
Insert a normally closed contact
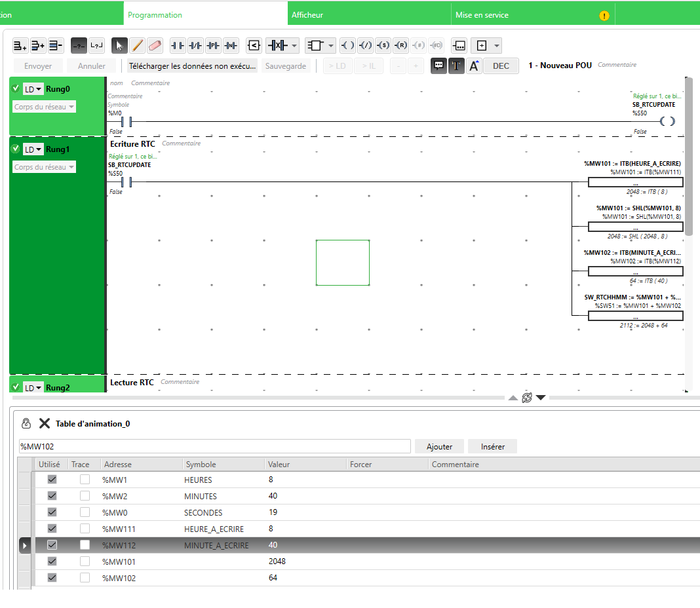(195, 45)
